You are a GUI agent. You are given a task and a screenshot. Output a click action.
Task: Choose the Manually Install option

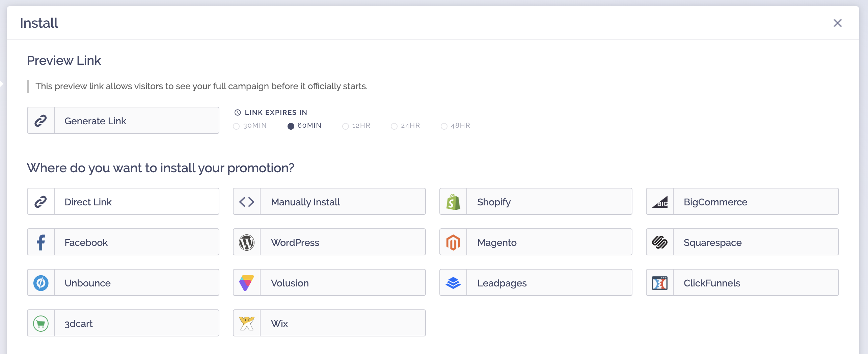point(329,202)
